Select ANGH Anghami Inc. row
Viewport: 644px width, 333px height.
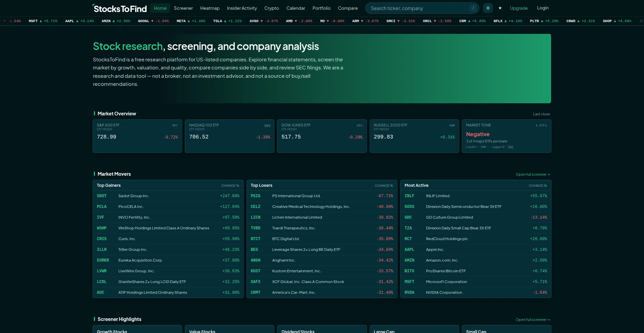pyautogui.click(x=322, y=260)
